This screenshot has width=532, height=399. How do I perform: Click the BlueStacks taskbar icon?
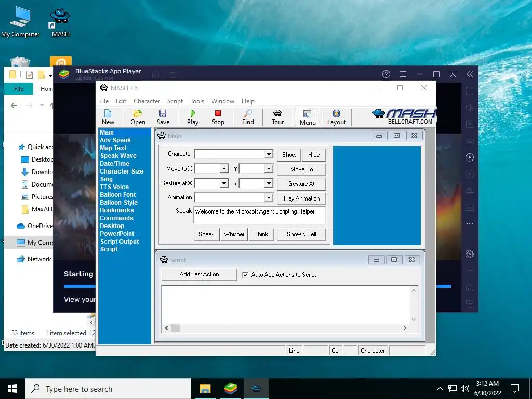[230, 389]
